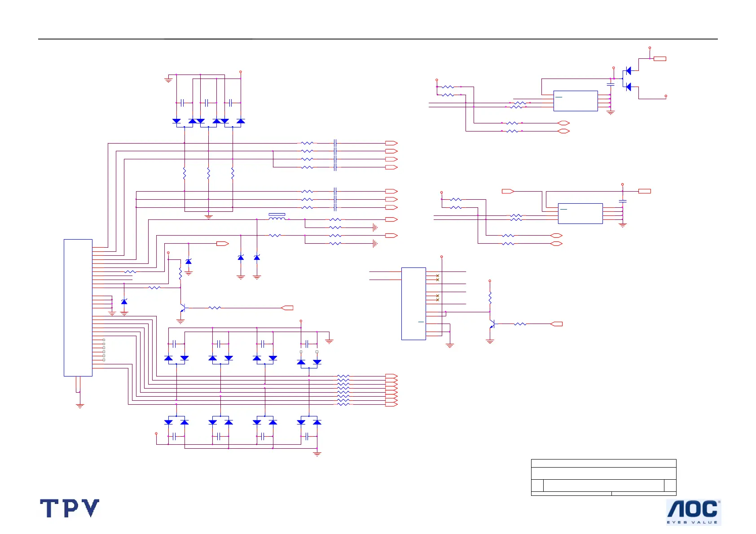Click the ground symbol beneath the three vertical resistors

208,217
